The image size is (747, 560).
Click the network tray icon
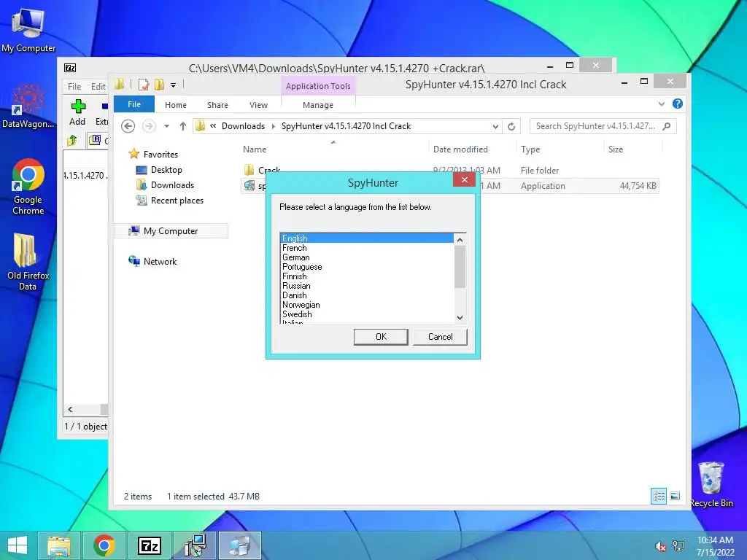678,546
